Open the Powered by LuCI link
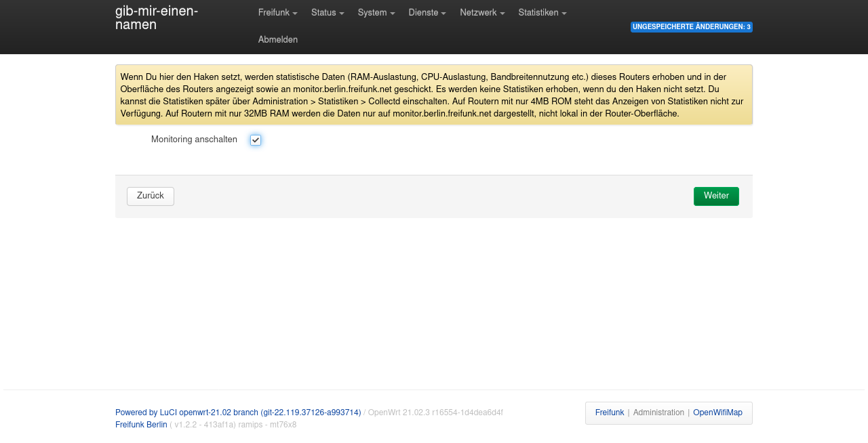868x443 pixels. (x=237, y=413)
